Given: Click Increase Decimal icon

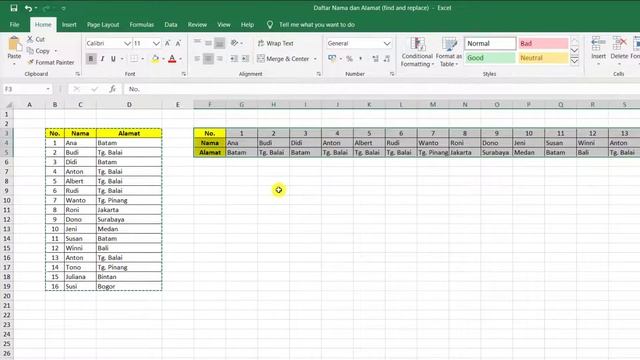Looking at the screenshot, I should [x=375, y=59].
